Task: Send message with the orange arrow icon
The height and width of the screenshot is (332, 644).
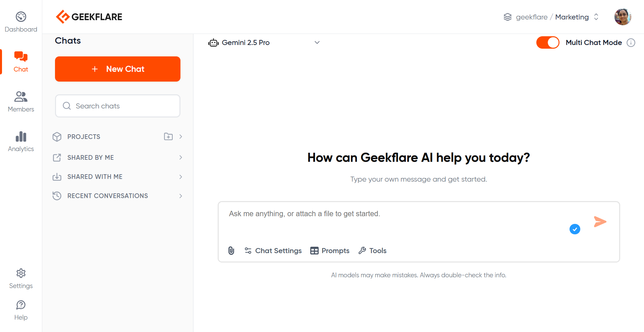Action: tap(600, 222)
